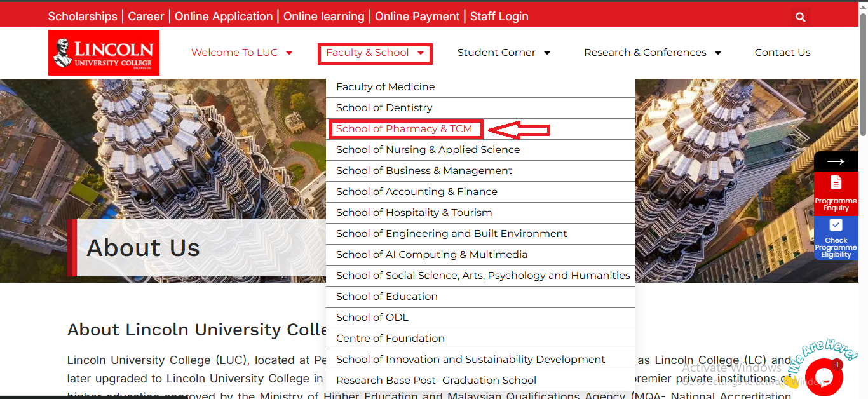868x399 pixels.
Task: Select School of Accounting & Finance
Action: pos(480,192)
